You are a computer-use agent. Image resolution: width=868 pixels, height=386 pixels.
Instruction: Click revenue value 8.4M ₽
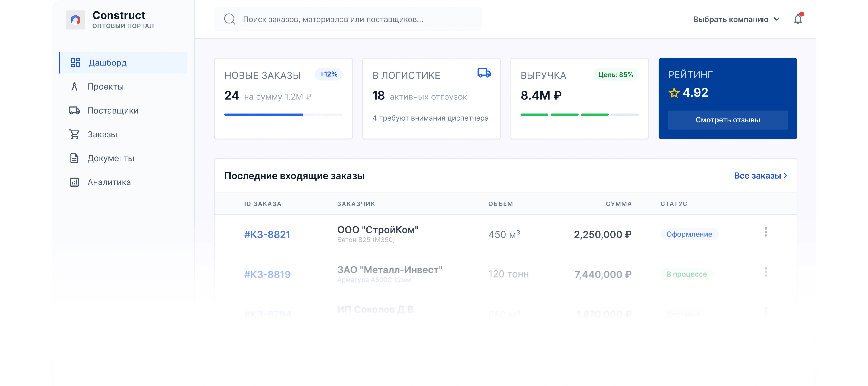(541, 95)
